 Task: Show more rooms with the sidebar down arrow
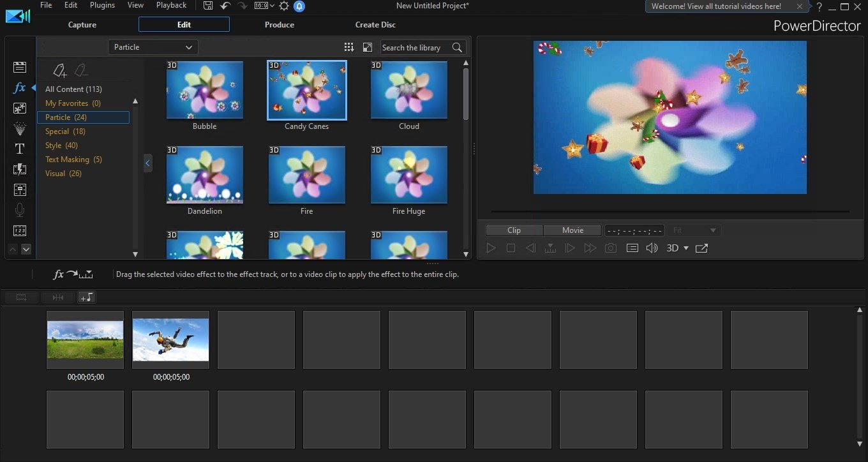[26, 250]
